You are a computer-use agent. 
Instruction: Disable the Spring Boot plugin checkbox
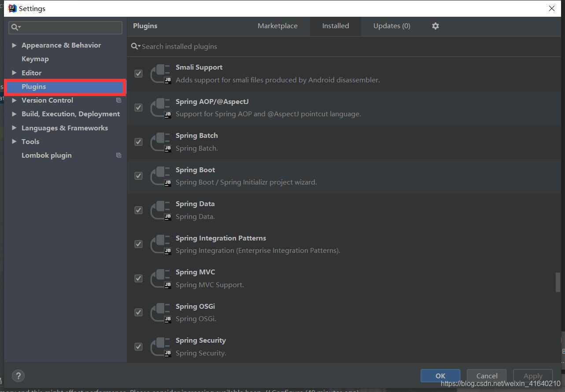tap(139, 176)
